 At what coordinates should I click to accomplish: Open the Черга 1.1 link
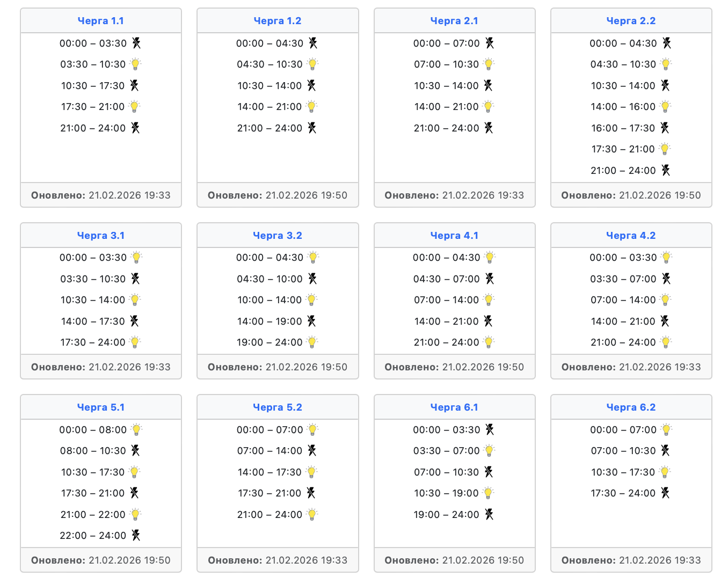pyautogui.click(x=101, y=21)
